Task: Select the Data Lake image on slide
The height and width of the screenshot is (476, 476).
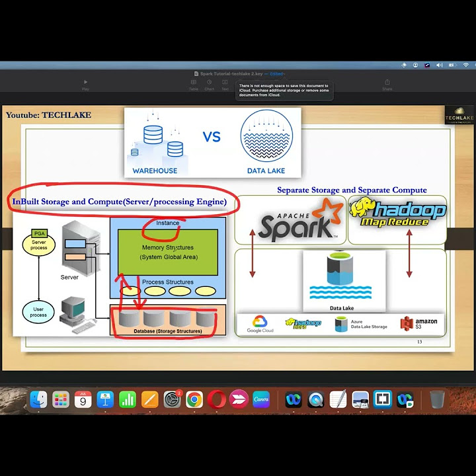Action: coord(344,281)
